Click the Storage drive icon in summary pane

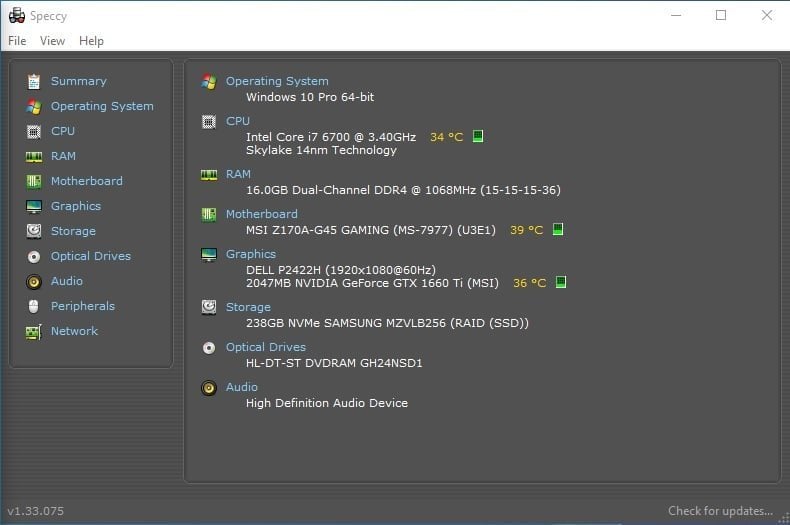point(209,307)
